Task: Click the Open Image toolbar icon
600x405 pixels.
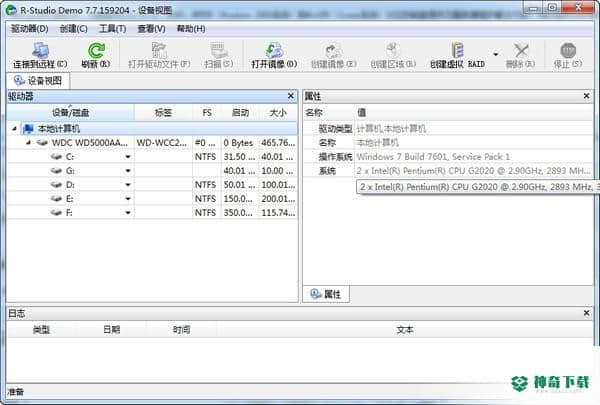Action: tap(274, 51)
